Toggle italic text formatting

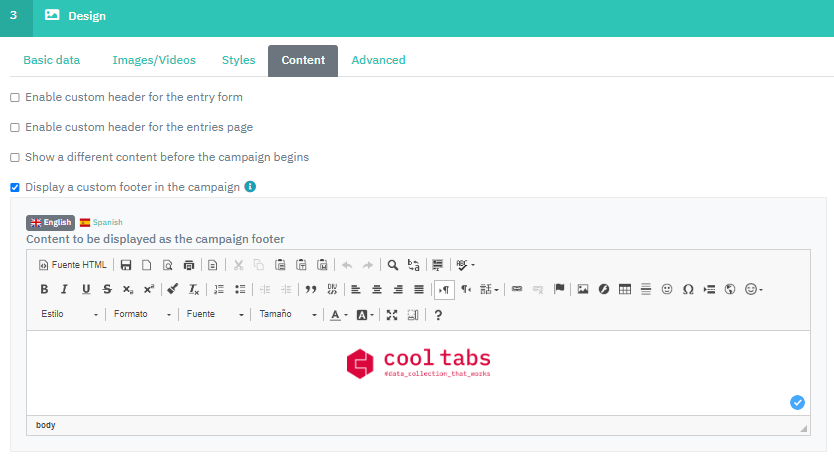coord(64,289)
